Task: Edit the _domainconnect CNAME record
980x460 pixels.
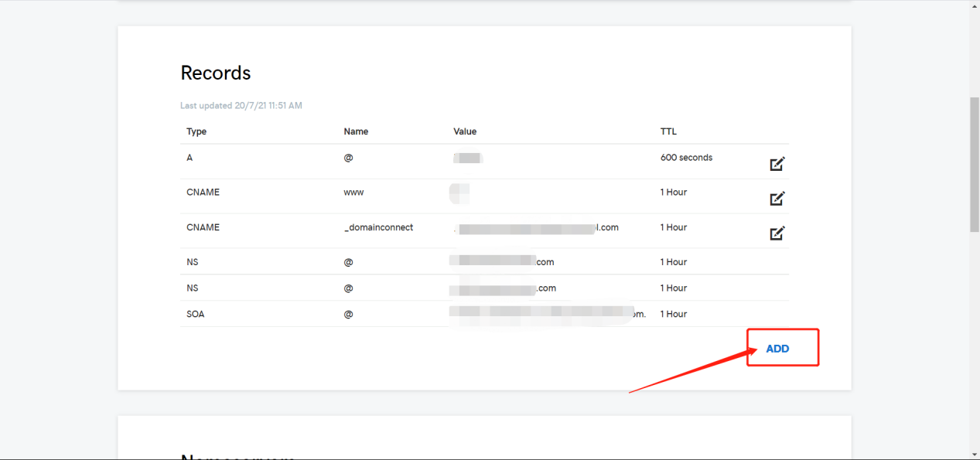Action: pos(777,233)
